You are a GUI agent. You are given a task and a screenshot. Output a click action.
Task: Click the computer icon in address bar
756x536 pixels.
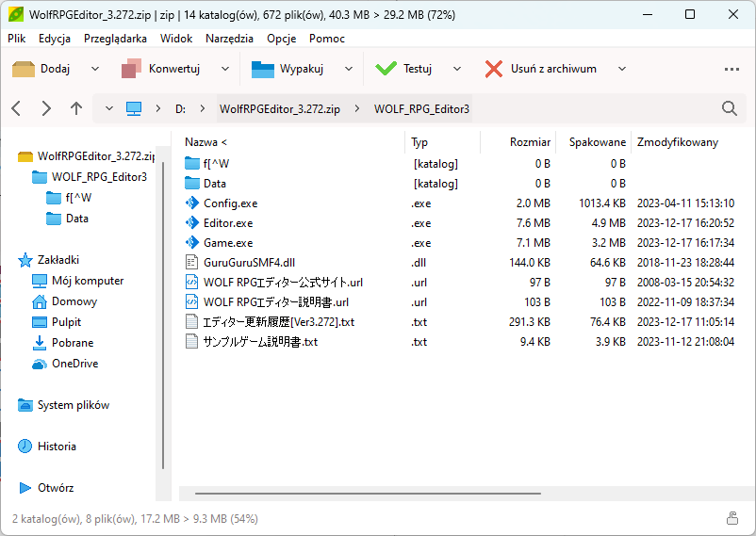pyautogui.click(x=134, y=109)
